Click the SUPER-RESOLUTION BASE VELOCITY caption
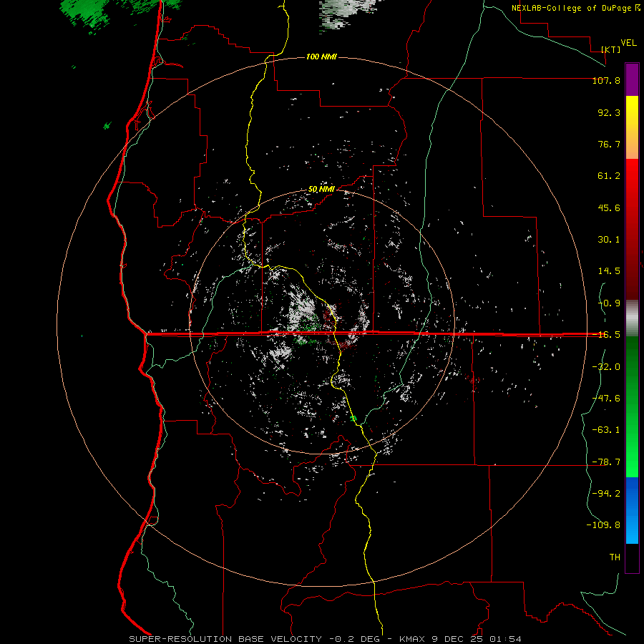 [225, 639]
